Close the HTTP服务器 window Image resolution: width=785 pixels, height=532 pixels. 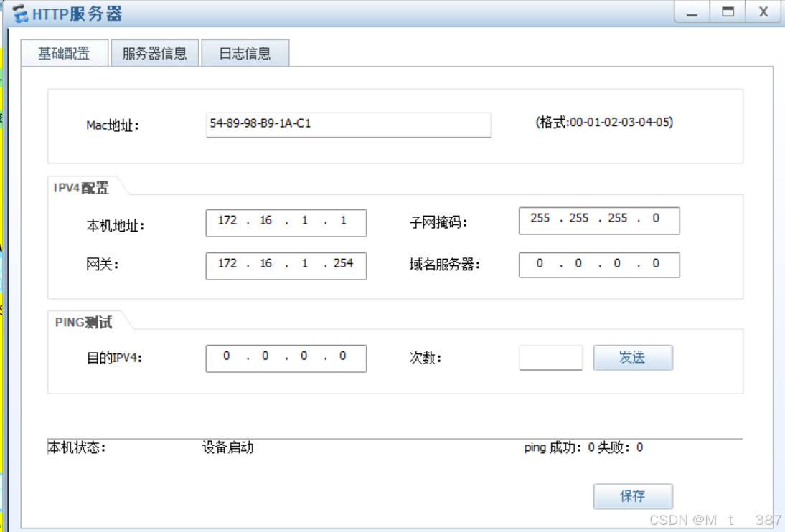point(763,11)
